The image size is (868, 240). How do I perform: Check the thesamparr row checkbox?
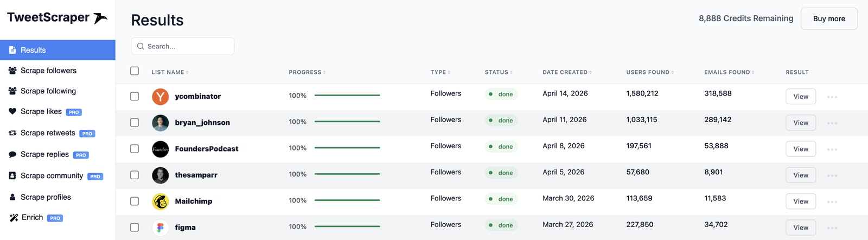pyautogui.click(x=135, y=175)
